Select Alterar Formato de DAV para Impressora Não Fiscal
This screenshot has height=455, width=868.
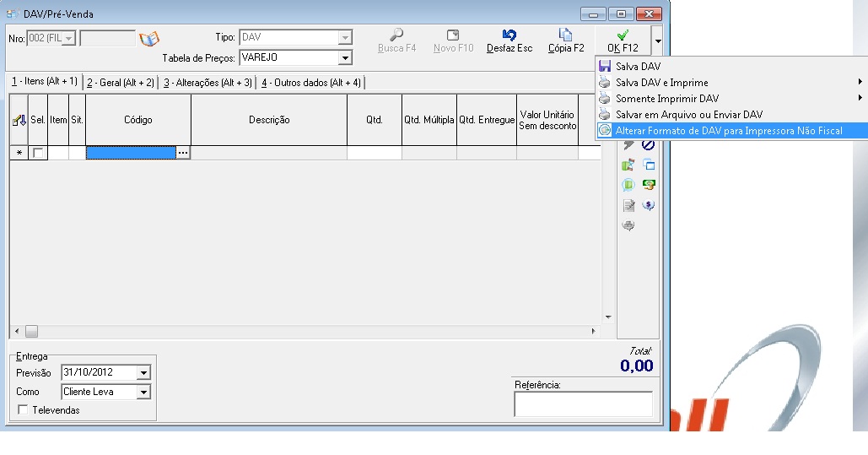click(x=729, y=130)
